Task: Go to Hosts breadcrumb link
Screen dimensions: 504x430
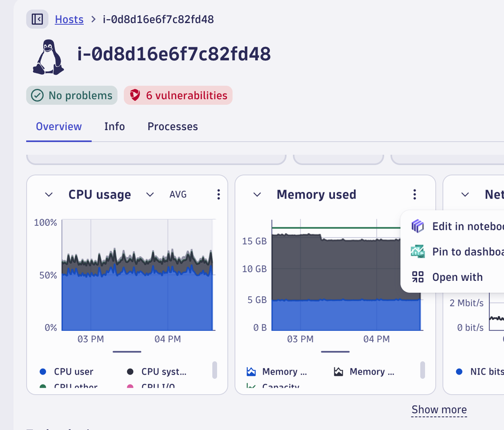Action: pos(69,20)
